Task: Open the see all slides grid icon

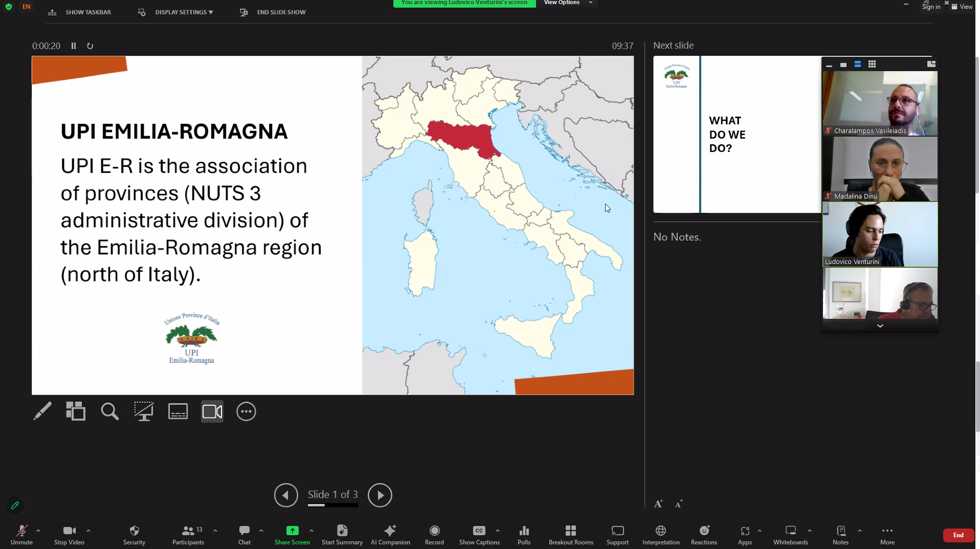Action: pyautogui.click(x=76, y=411)
